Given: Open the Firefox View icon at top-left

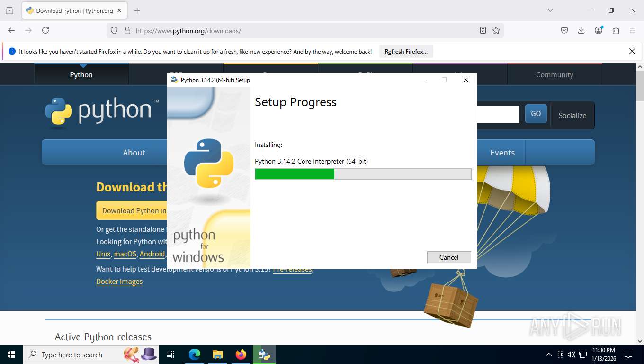Looking at the screenshot, I should pos(9,10).
